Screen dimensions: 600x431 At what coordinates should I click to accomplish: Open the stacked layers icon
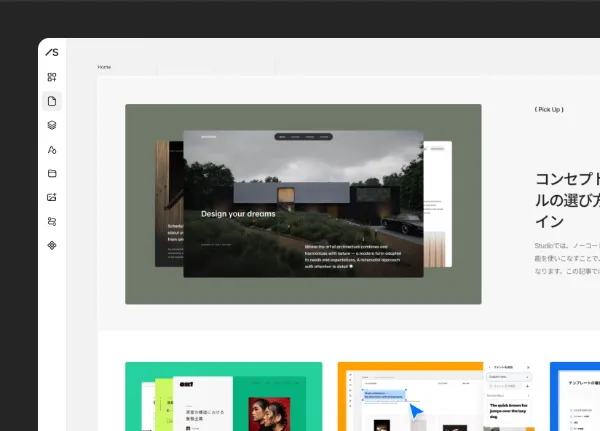pos(52,125)
